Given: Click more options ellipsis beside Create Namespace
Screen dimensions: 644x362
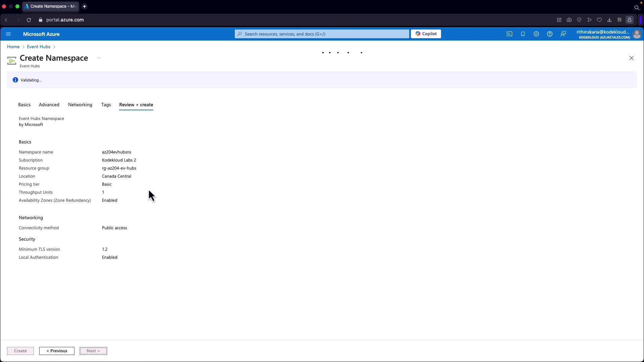Looking at the screenshot, I should (99, 58).
